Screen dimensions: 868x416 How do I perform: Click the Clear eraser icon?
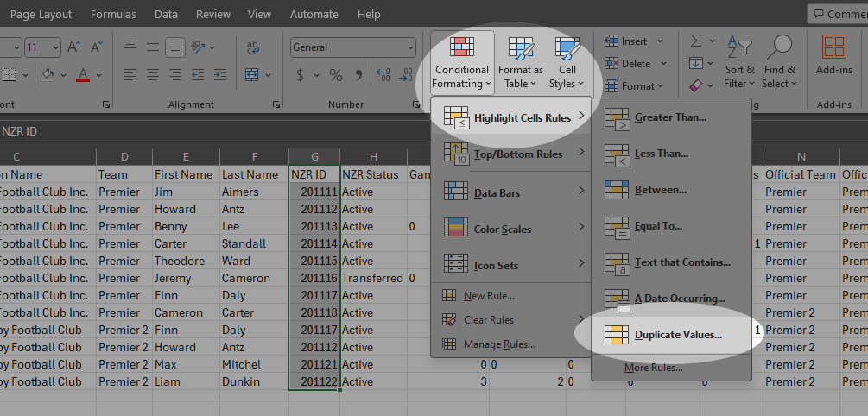696,85
